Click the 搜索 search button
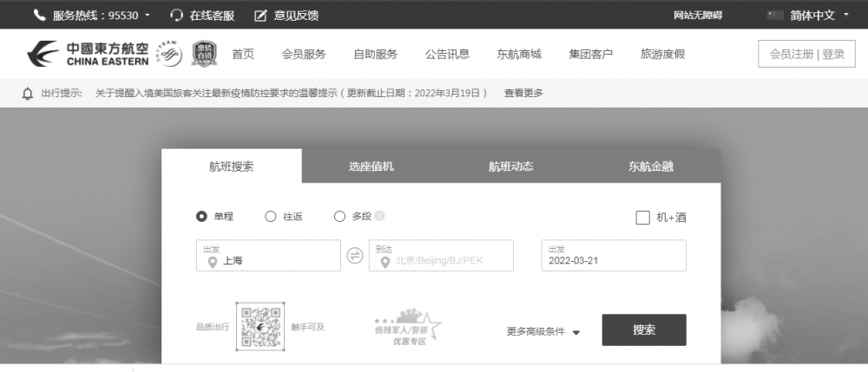Screen dimensions: 868x372 [644, 330]
